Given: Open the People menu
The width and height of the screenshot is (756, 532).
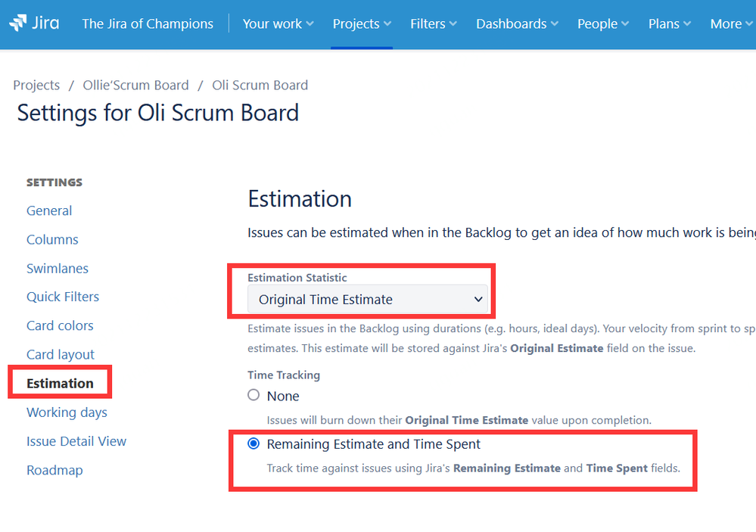Looking at the screenshot, I should coord(603,23).
